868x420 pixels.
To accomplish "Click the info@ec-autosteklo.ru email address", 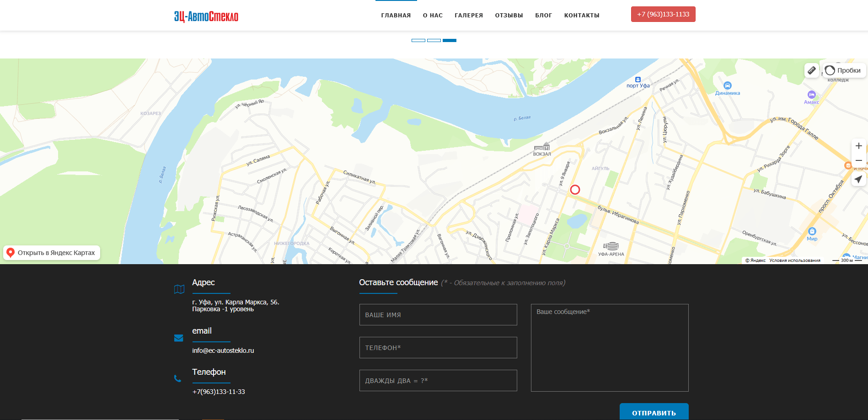I will 223,351.
